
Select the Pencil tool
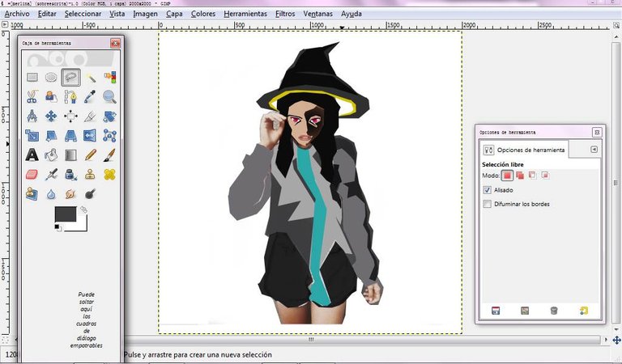coord(90,154)
